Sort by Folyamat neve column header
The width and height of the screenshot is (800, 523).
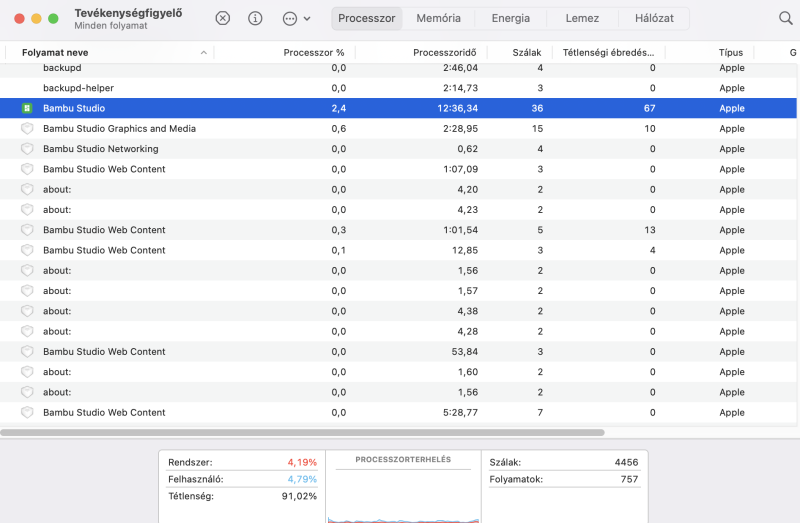coord(55,53)
